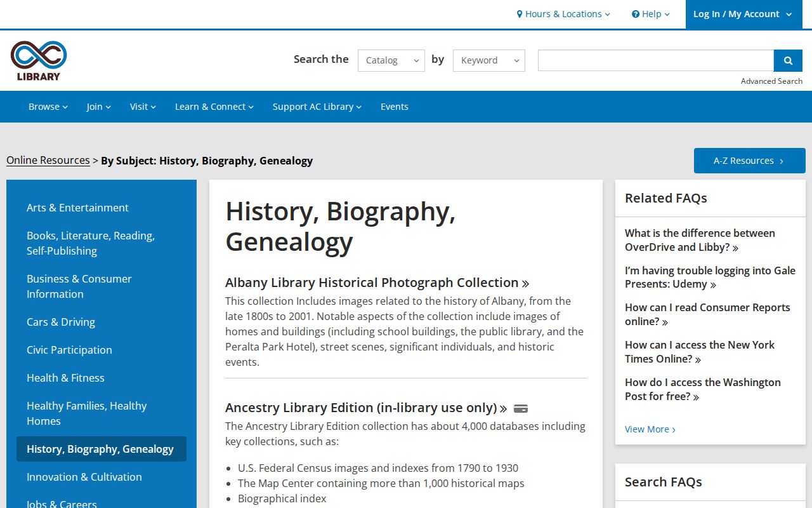Expand the Visit navigation menu
Image resolution: width=812 pixels, height=508 pixels.
pos(143,107)
